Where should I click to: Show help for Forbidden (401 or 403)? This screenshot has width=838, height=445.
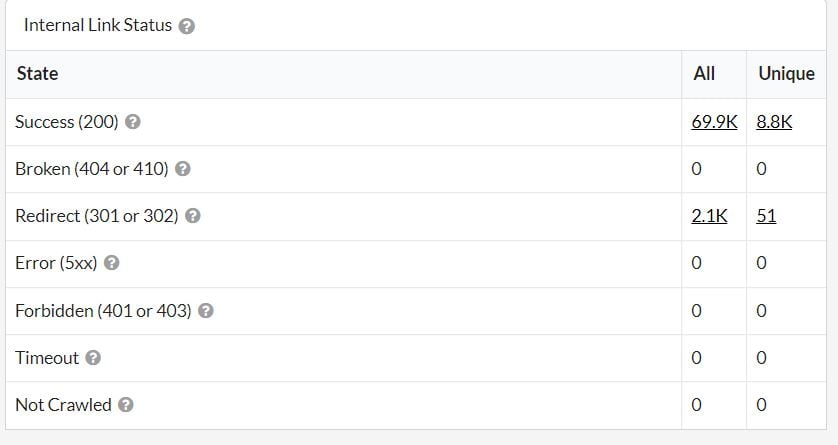point(206,311)
